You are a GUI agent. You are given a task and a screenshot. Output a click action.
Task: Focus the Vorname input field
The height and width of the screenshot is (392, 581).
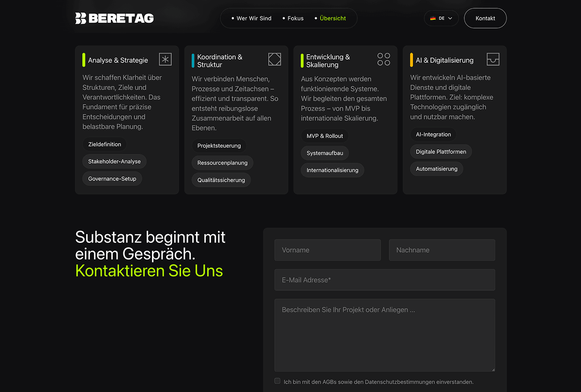click(328, 250)
